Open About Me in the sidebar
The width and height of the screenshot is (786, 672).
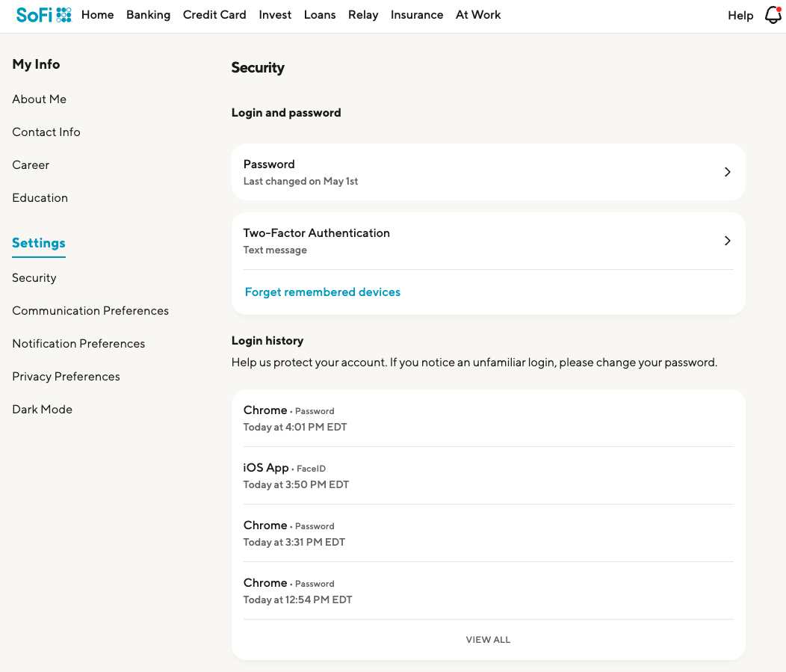coord(40,99)
